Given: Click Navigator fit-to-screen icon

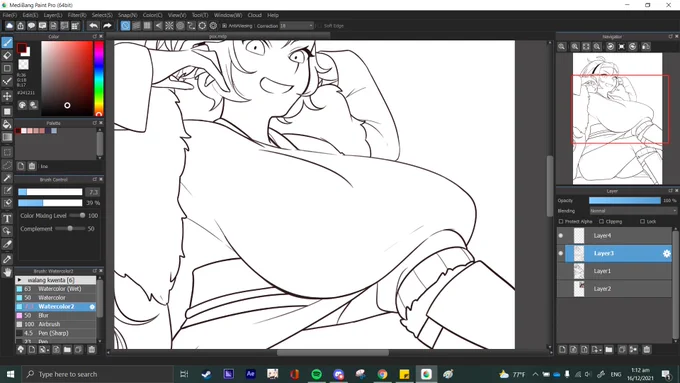Looking at the screenshot, I should 586,46.
